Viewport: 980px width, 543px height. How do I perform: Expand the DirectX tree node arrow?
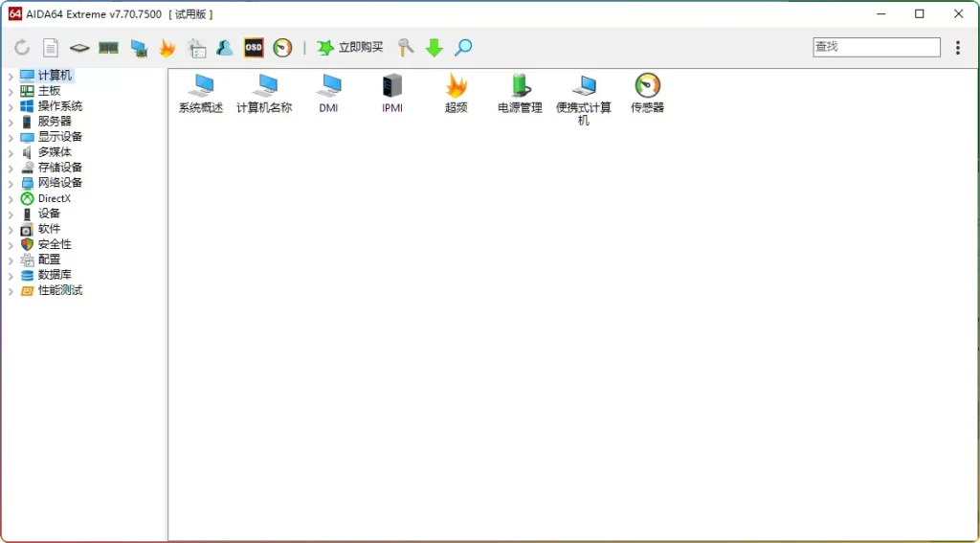tap(11, 199)
